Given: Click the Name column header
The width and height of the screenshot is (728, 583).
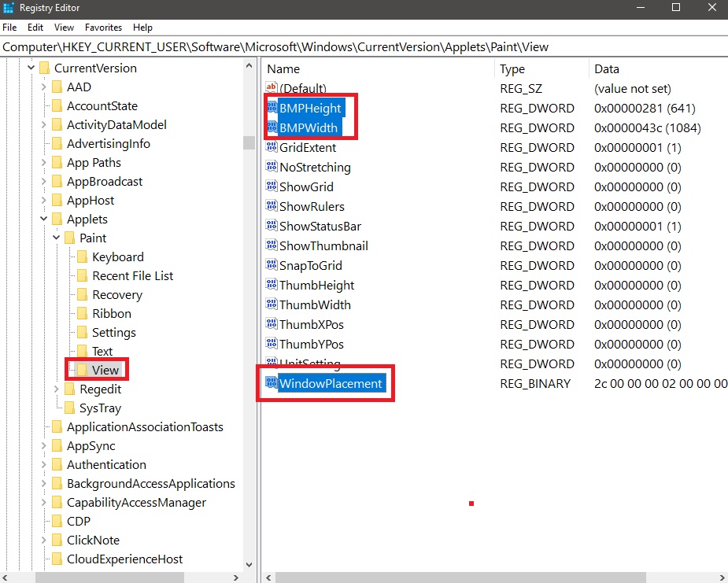Looking at the screenshot, I should 283,68.
